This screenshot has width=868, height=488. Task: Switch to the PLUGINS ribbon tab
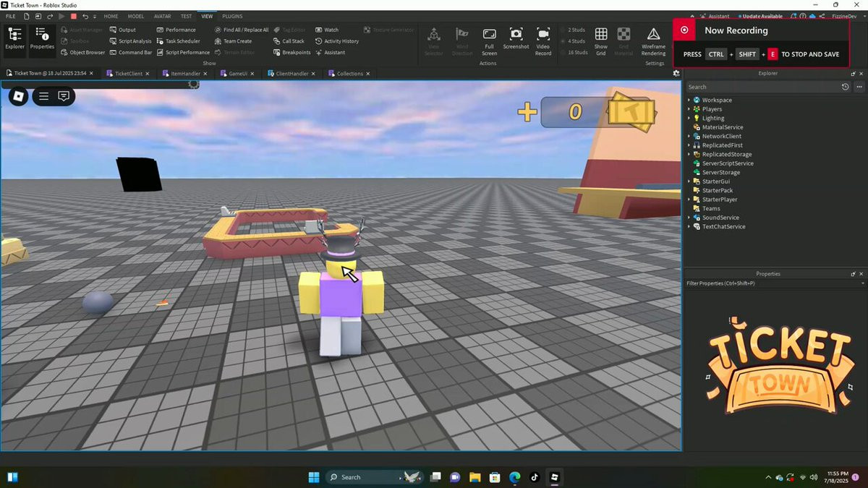[232, 16]
